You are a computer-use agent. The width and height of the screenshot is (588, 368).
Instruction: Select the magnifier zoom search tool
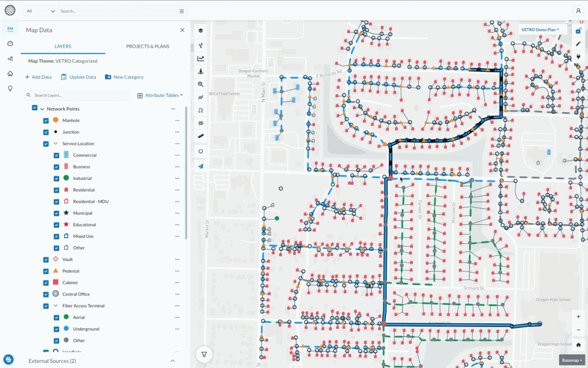pyautogui.click(x=200, y=85)
